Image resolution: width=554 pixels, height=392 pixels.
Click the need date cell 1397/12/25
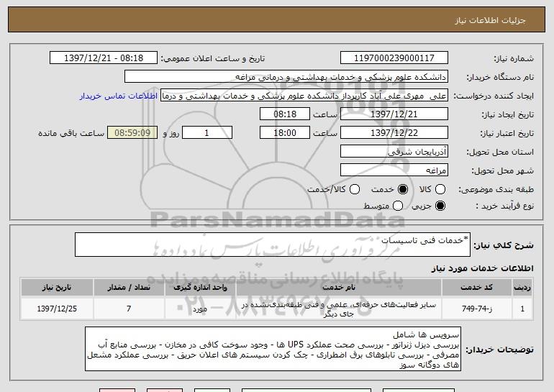coord(57,309)
